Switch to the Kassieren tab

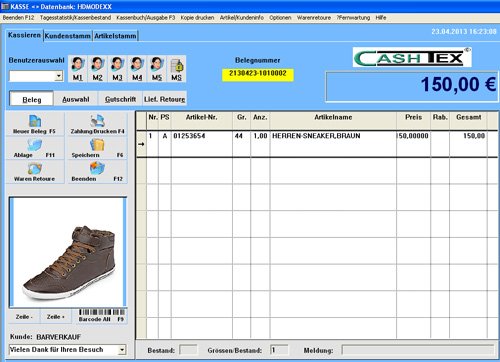click(x=24, y=35)
